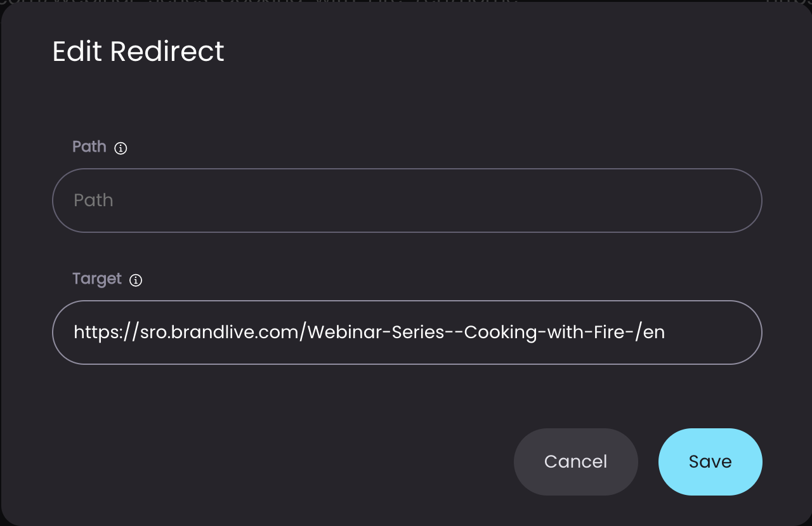Click the Edit Redirect dialog heading
This screenshot has height=526, width=812.
point(138,51)
